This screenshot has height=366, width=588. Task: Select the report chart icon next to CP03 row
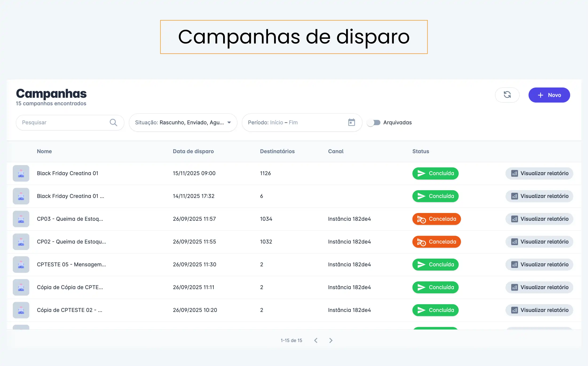(515, 219)
